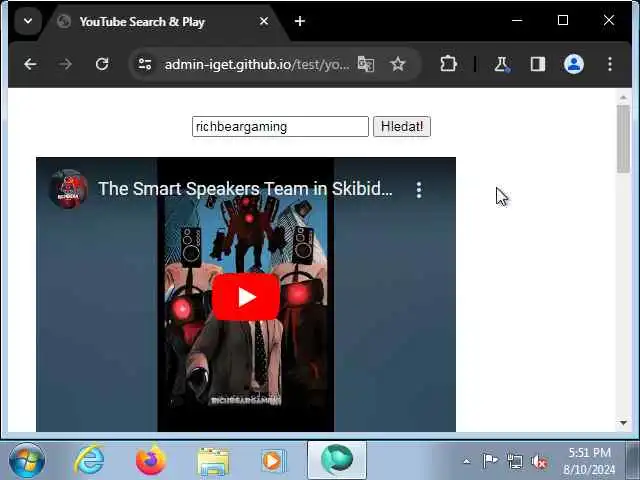
Task: Maximize the browser window
Action: point(563,20)
